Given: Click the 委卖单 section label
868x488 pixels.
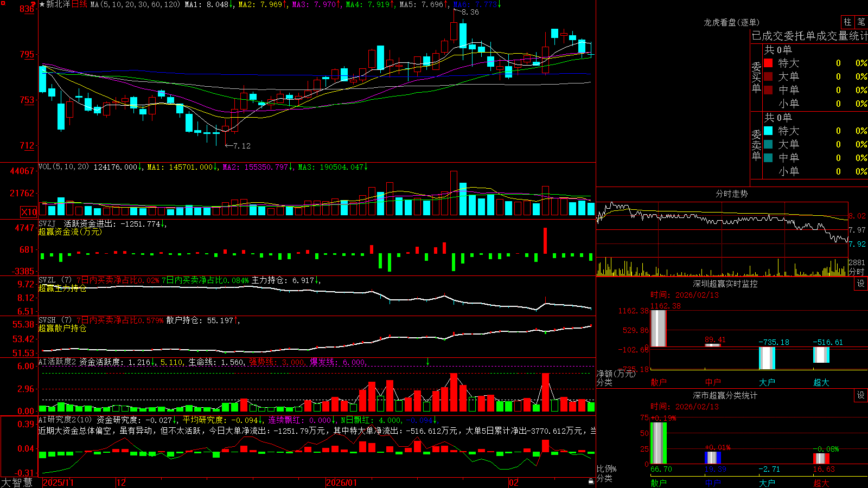Looking at the screenshot, I should pos(756,145).
